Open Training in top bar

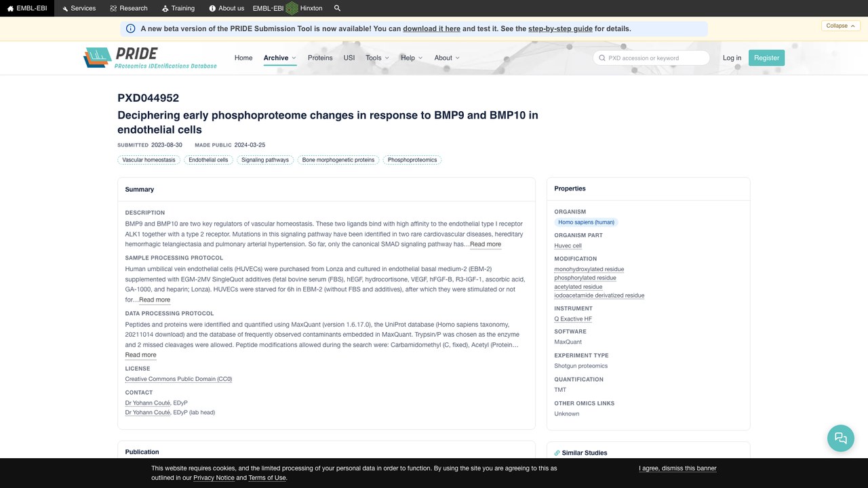[x=178, y=8]
